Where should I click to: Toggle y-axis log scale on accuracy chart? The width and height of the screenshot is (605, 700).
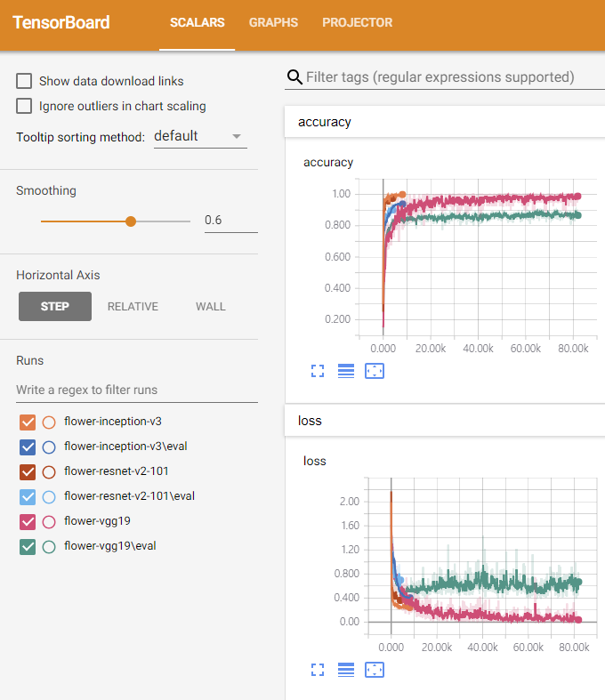point(346,371)
